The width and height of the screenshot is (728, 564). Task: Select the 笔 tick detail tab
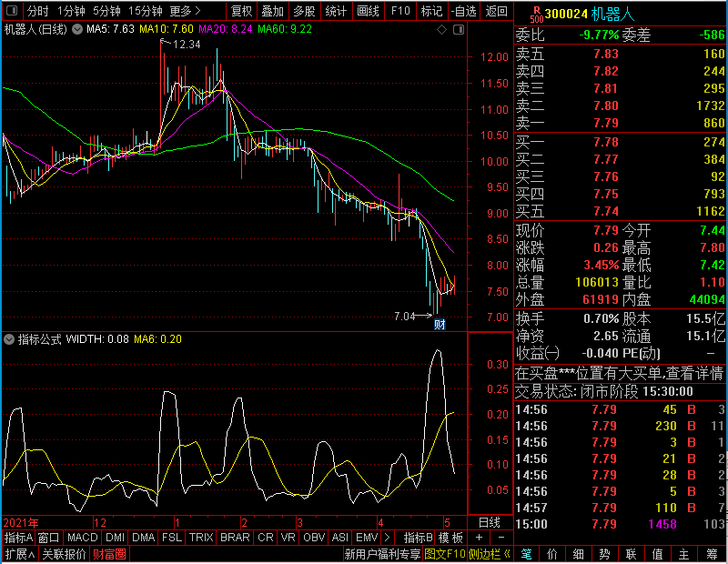tap(526, 554)
